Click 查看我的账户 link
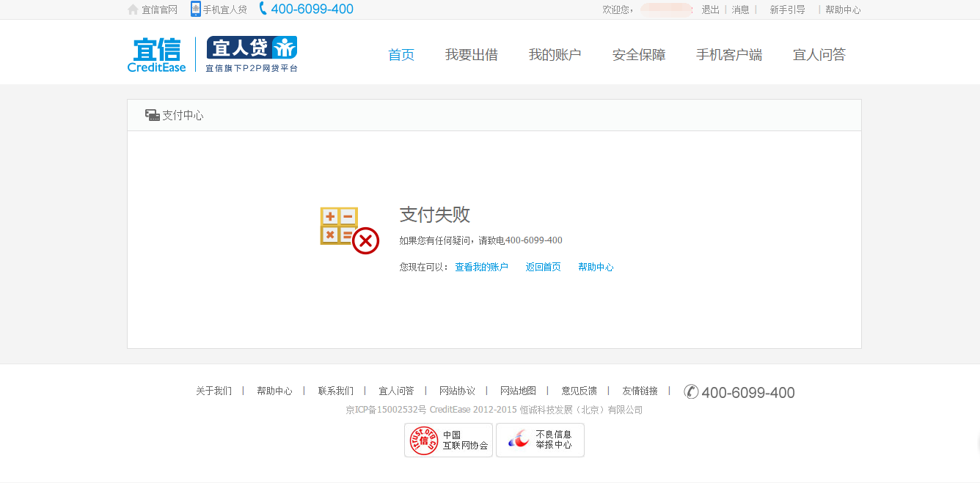This screenshot has width=980, height=483. 481,268
